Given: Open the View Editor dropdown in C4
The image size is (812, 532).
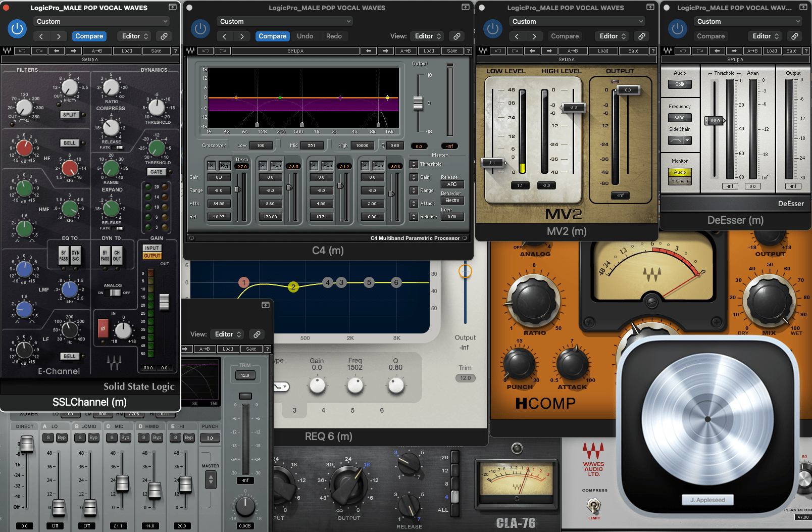Looking at the screenshot, I should coord(428,36).
